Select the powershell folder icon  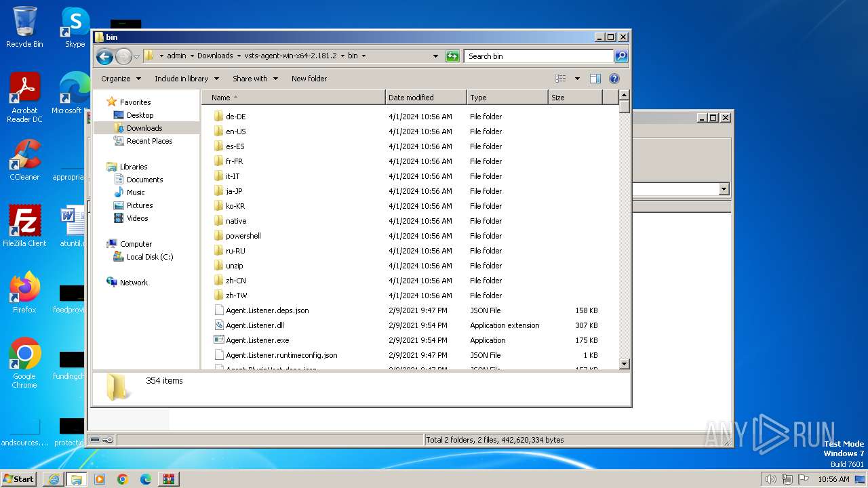(218, 236)
